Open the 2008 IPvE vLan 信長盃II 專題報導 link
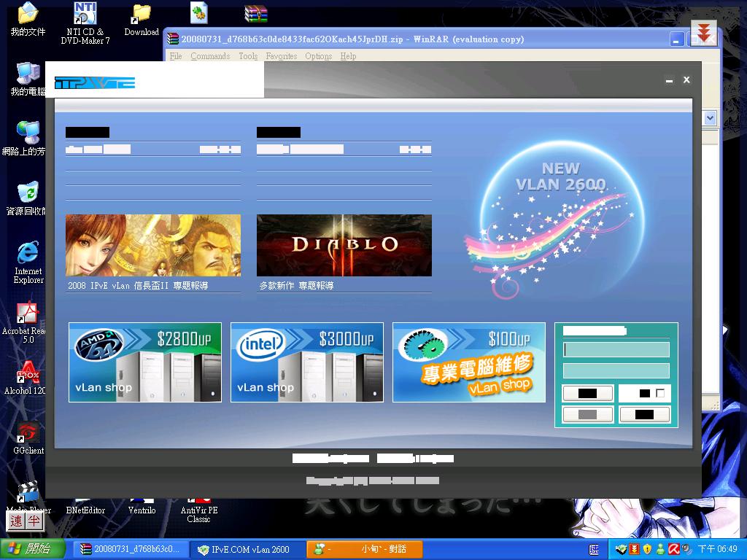Image resolution: width=747 pixels, height=560 pixels. (x=138, y=286)
